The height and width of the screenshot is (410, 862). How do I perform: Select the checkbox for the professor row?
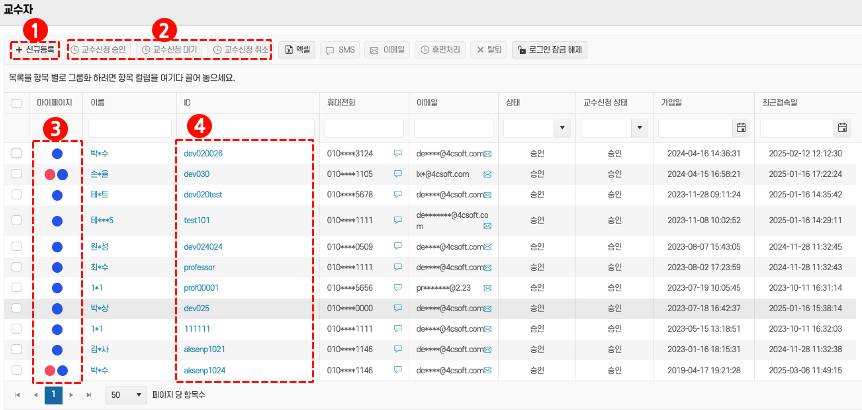click(x=16, y=267)
